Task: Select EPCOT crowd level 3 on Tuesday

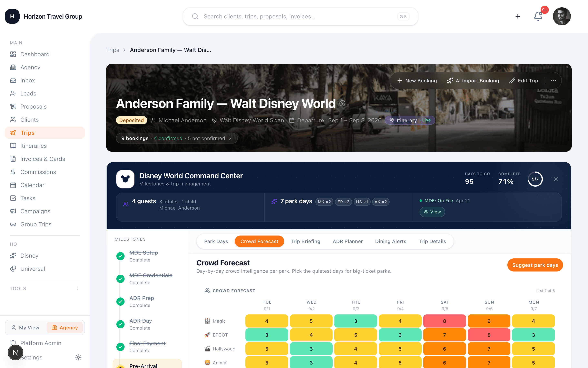Action: click(267, 335)
